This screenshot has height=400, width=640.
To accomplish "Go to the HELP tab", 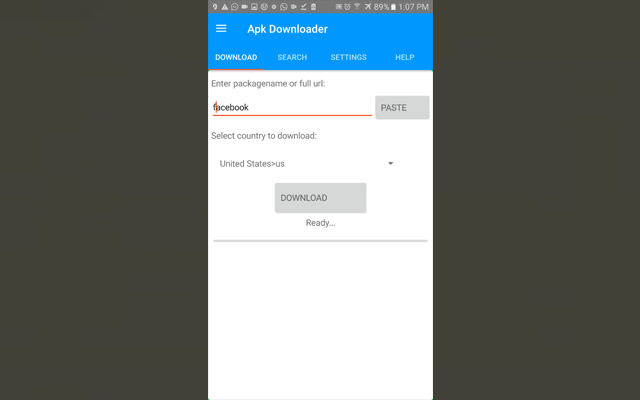I will point(404,57).
